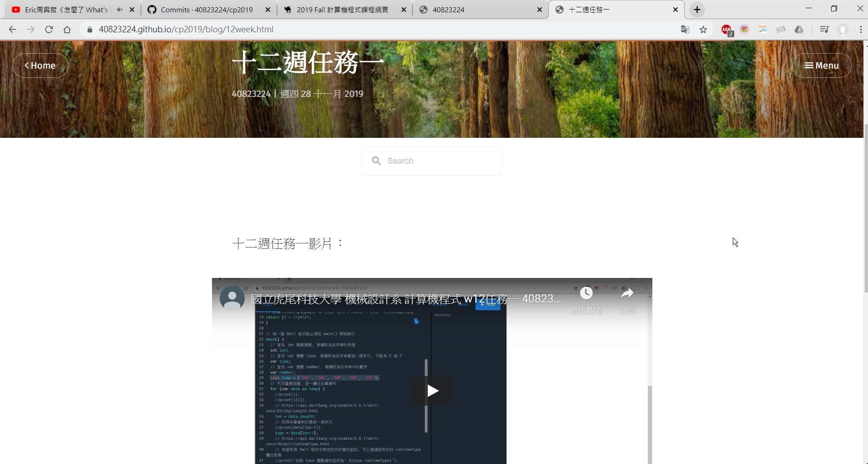Click the Google Drive extension icon
Image resolution: width=868 pixels, height=464 pixels.
799,30
